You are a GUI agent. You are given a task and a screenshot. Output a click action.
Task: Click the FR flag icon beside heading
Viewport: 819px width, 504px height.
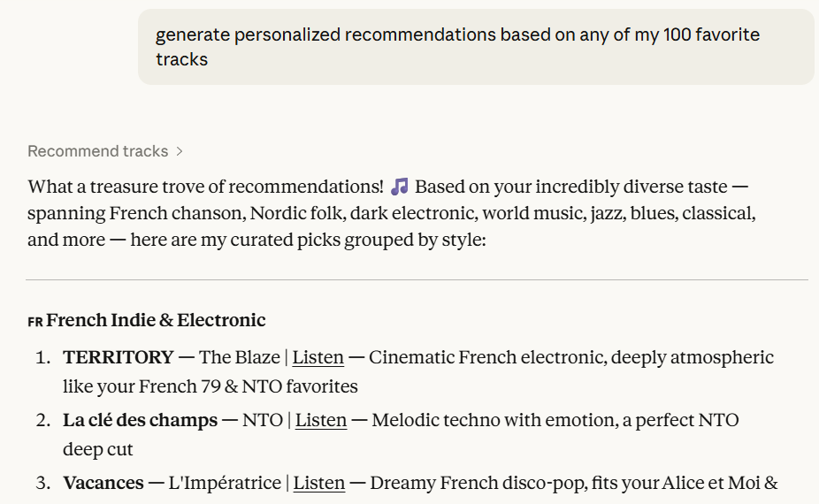35,321
